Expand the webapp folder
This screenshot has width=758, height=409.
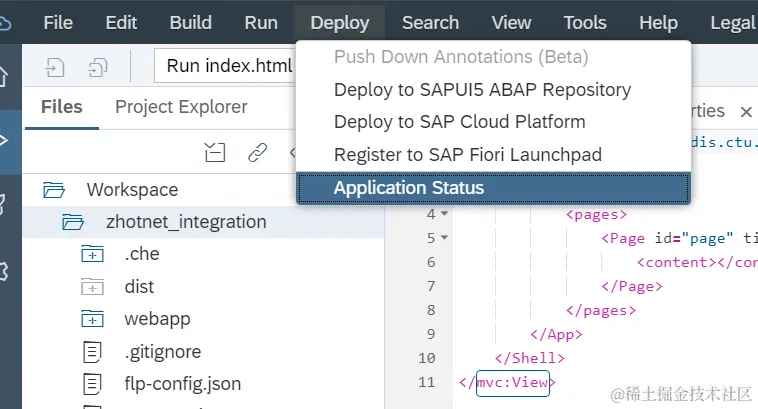92,319
